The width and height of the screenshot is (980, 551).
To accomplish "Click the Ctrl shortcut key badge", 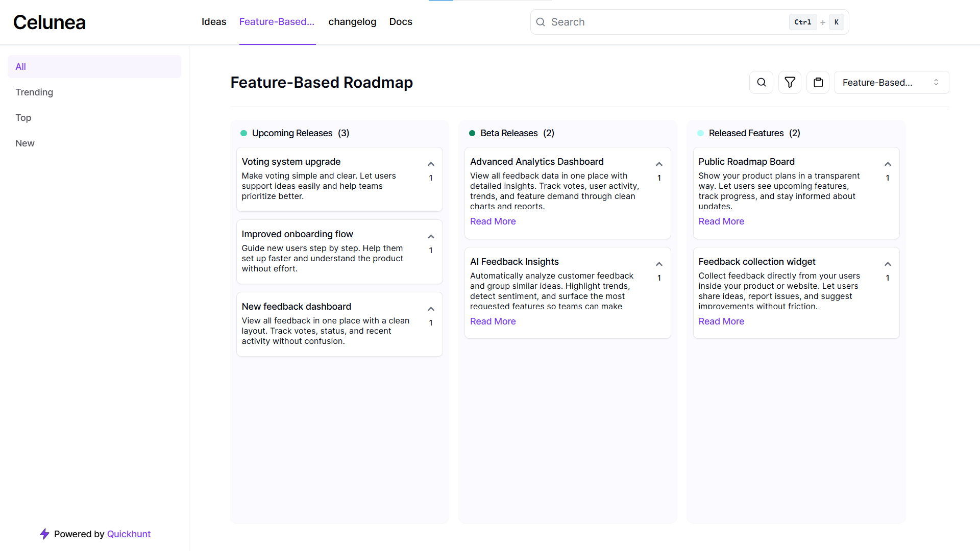I will pyautogui.click(x=802, y=22).
